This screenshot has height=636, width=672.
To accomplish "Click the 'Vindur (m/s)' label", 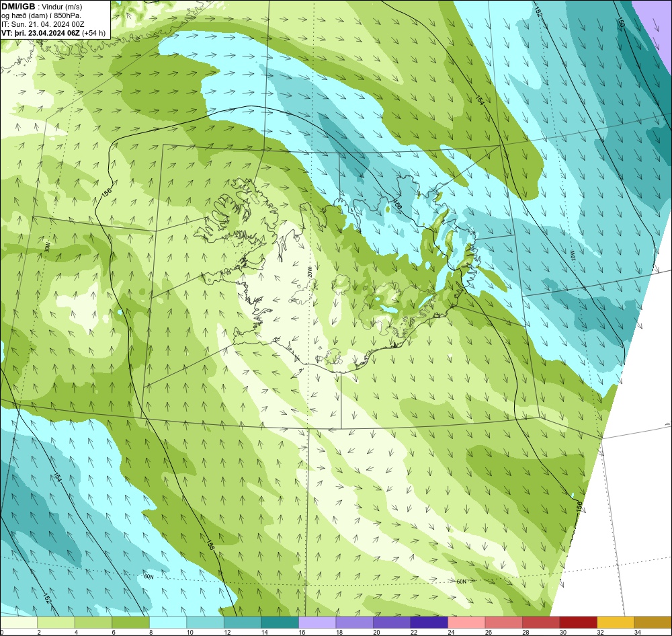I will (x=62, y=7).
